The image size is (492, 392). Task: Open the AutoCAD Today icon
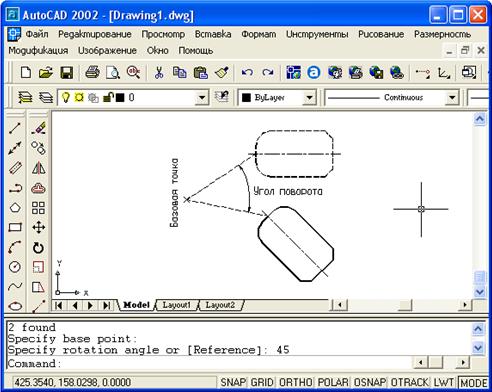314,72
